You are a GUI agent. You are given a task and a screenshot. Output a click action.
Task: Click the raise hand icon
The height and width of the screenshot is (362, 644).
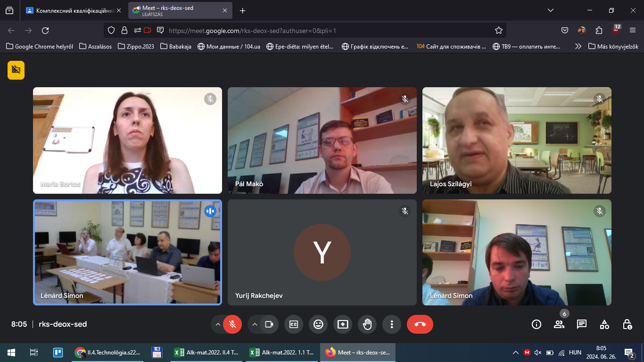click(367, 324)
